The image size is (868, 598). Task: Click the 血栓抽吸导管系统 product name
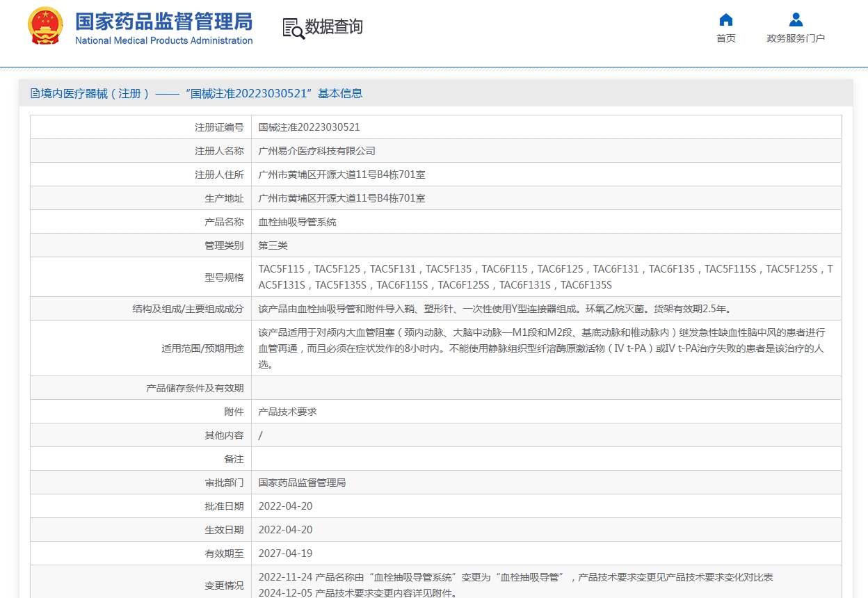point(297,222)
